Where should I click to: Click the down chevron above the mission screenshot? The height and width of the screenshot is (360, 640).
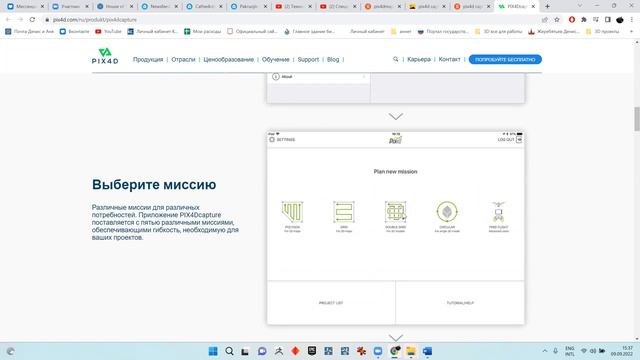[x=396, y=117]
